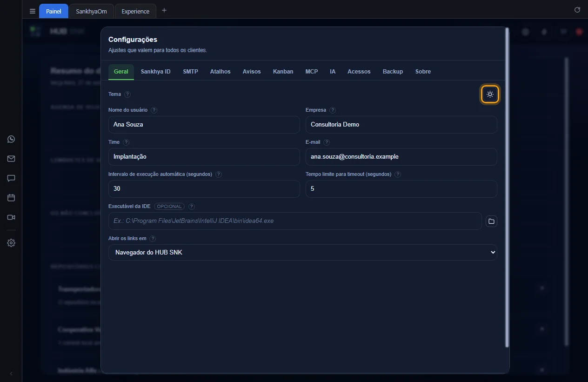
Task: Click the Empresa field with Consultoria Demo
Action: click(x=401, y=125)
